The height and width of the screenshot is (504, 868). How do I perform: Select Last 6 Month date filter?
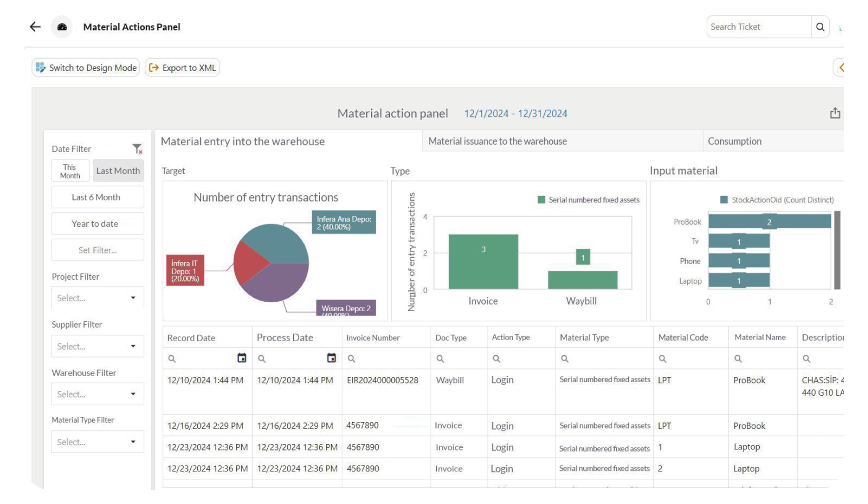click(98, 197)
